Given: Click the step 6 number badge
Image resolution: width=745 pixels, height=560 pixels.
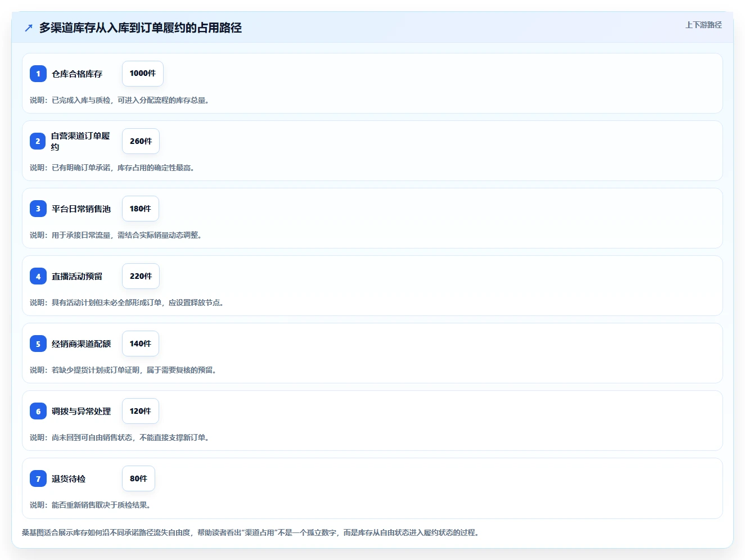Looking at the screenshot, I should 38,411.
